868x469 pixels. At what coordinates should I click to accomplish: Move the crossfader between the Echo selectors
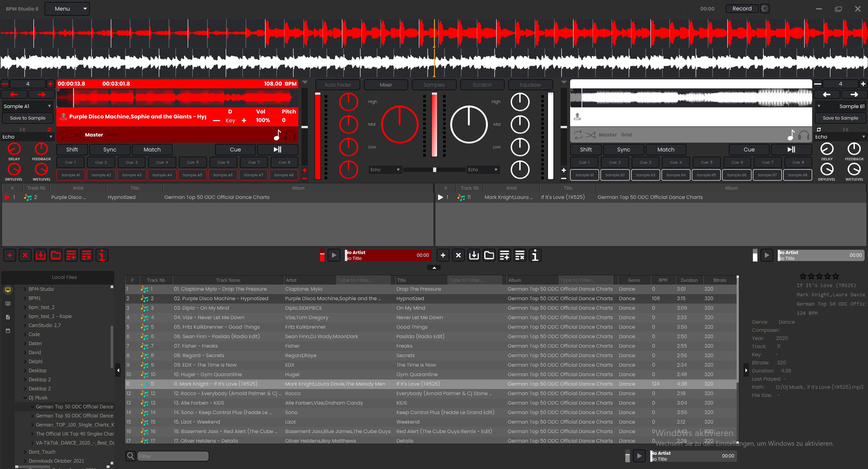[x=434, y=170]
